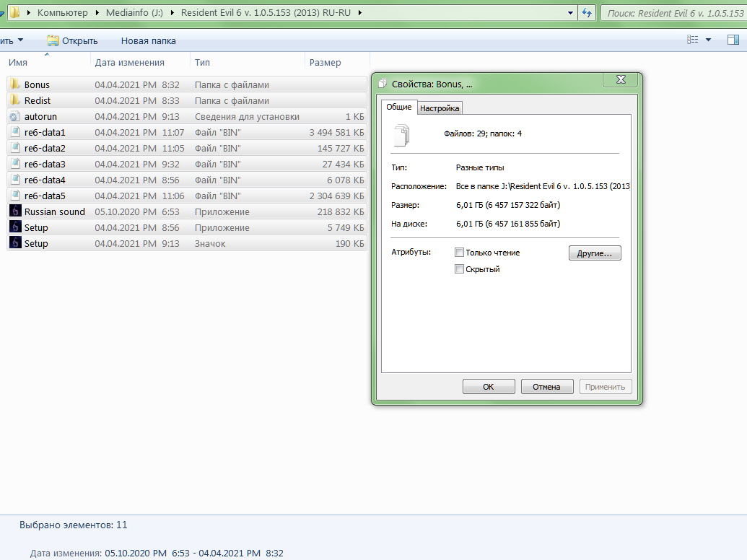
Task: Expand the view options dropdown arrow
Action: (x=709, y=40)
